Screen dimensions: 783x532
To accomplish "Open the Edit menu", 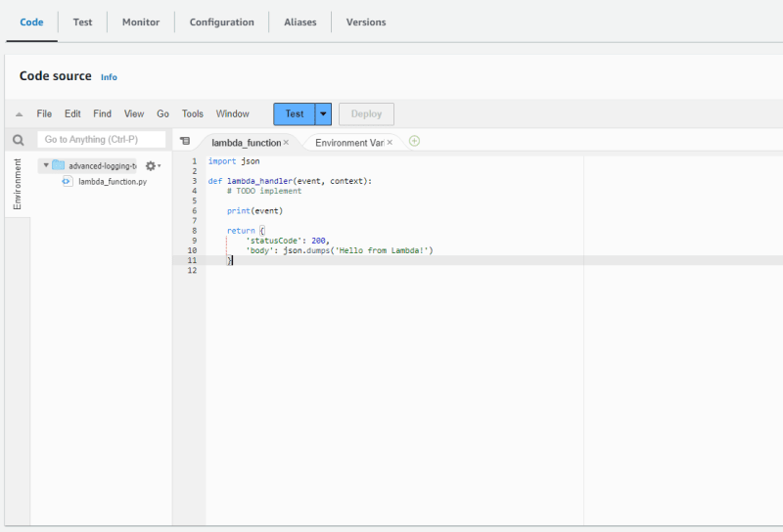I will click(72, 113).
